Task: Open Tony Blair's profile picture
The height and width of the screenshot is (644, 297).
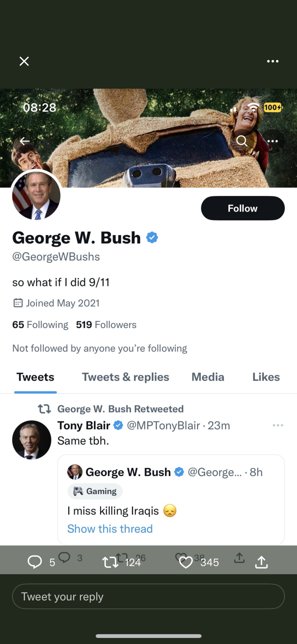Action: [32, 440]
